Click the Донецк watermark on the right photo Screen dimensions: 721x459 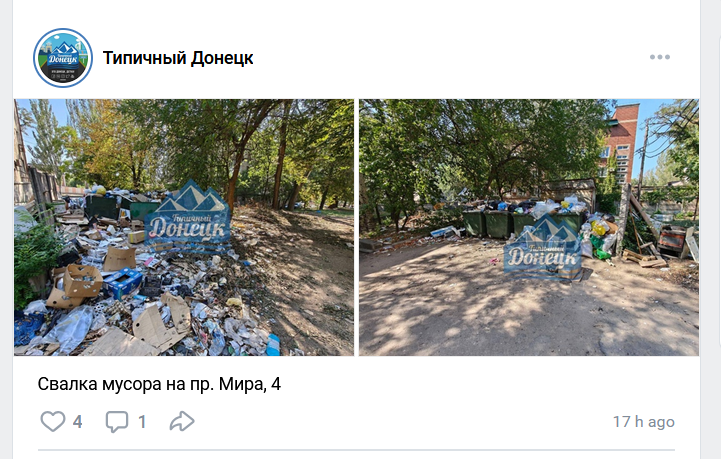click(543, 247)
